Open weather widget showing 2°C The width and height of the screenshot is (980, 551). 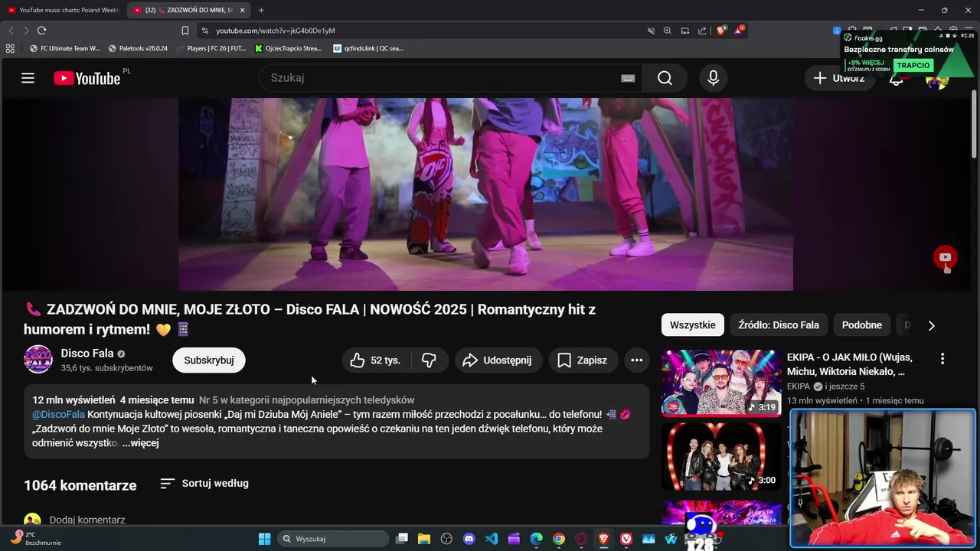tap(34, 538)
